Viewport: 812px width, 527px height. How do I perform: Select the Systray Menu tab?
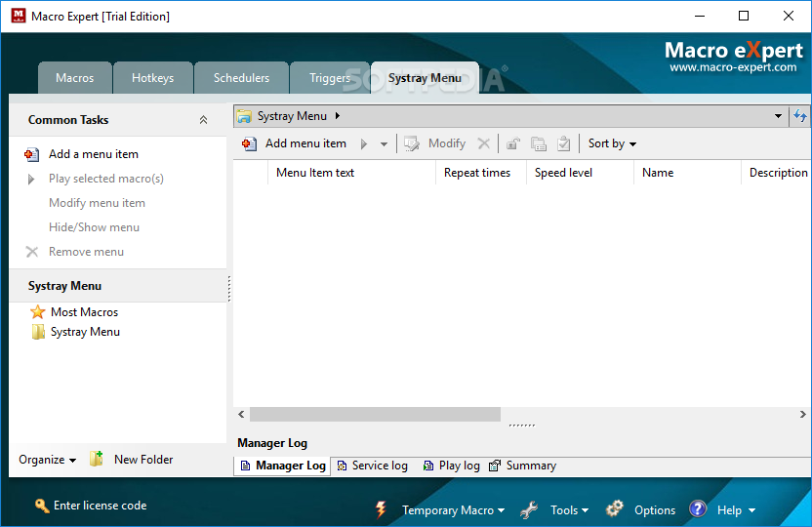[x=425, y=78]
